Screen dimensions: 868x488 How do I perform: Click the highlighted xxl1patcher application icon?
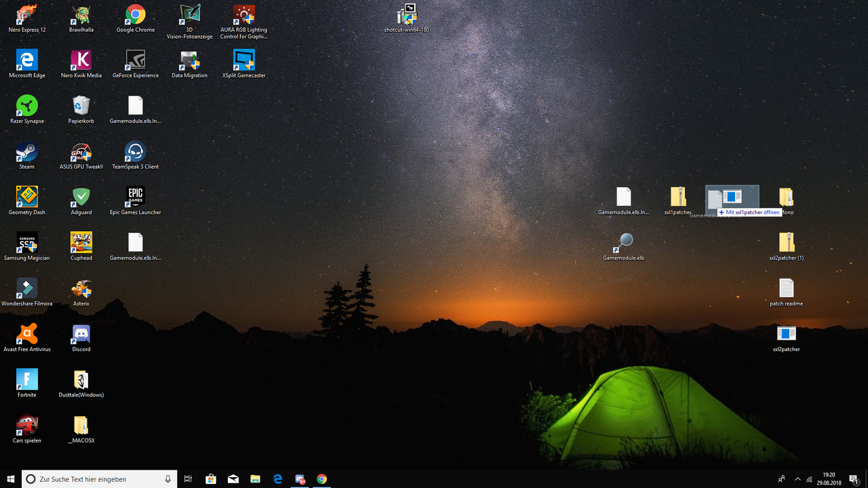pyautogui.click(x=732, y=197)
